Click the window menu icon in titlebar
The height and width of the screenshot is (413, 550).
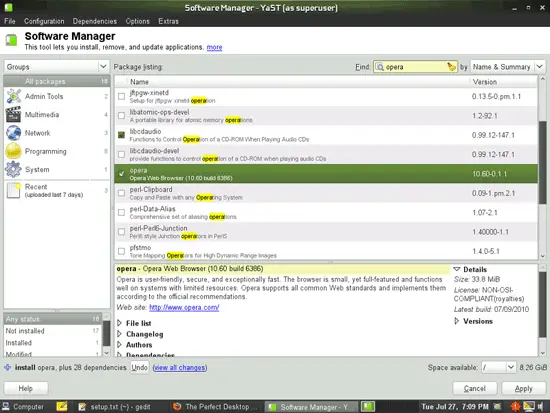(8, 7)
